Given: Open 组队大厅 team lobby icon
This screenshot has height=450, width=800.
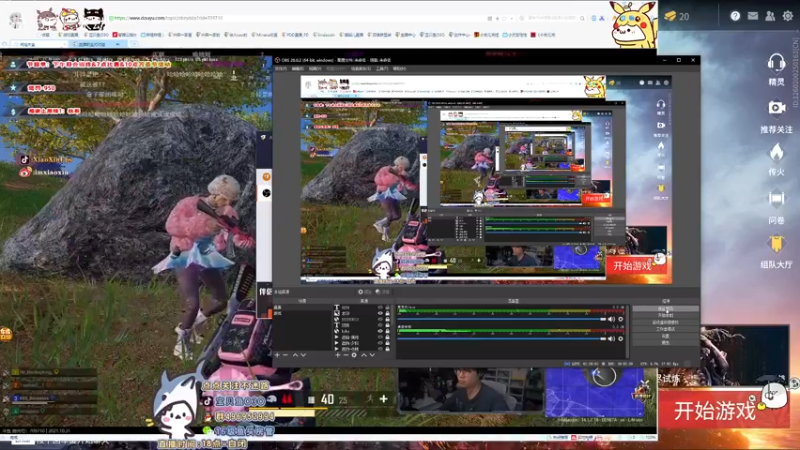Looking at the screenshot, I should click(x=776, y=243).
